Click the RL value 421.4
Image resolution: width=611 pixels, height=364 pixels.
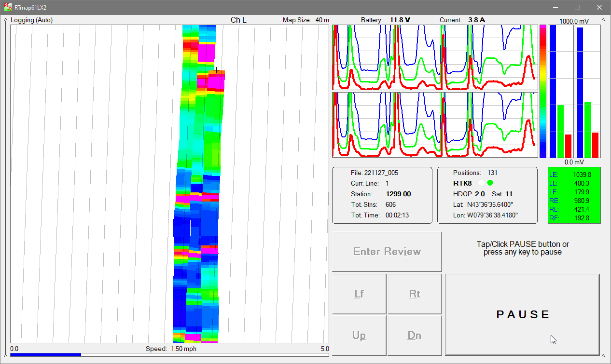(583, 209)
